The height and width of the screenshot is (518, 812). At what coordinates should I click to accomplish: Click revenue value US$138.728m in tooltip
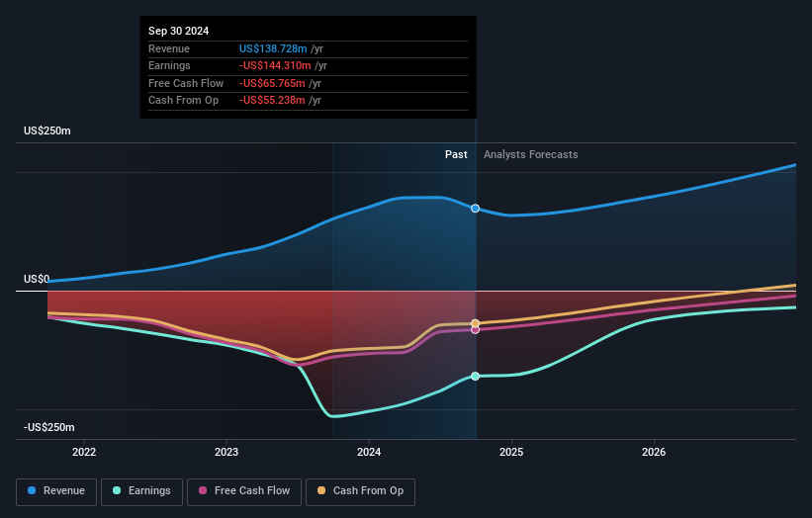pos(273,48)
